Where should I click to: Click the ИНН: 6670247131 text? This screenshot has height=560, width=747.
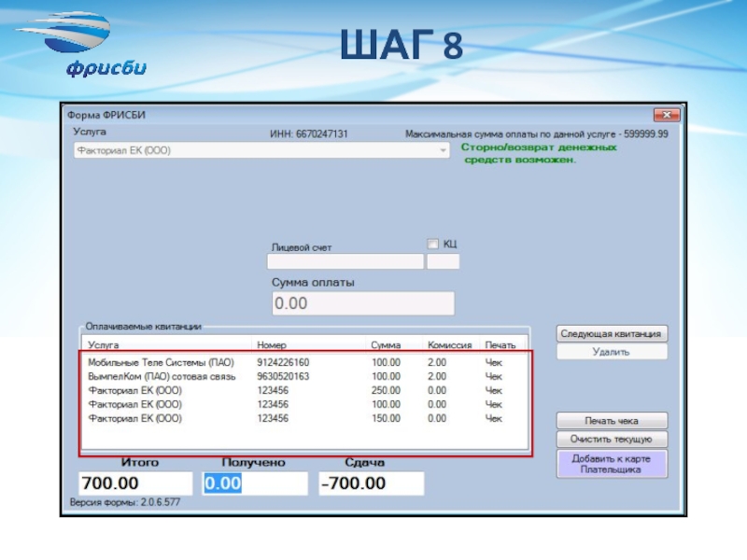pyautogui.click(x=309, y=134)
